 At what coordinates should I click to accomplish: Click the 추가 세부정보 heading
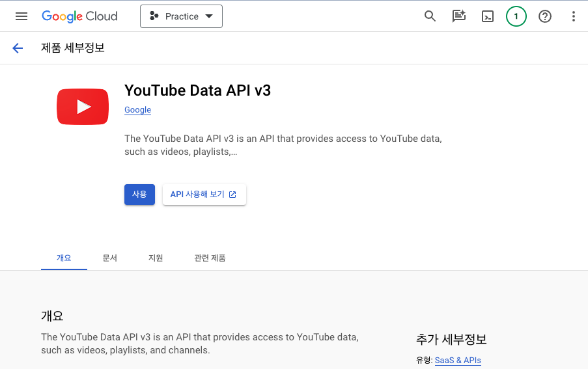point(451,339)
